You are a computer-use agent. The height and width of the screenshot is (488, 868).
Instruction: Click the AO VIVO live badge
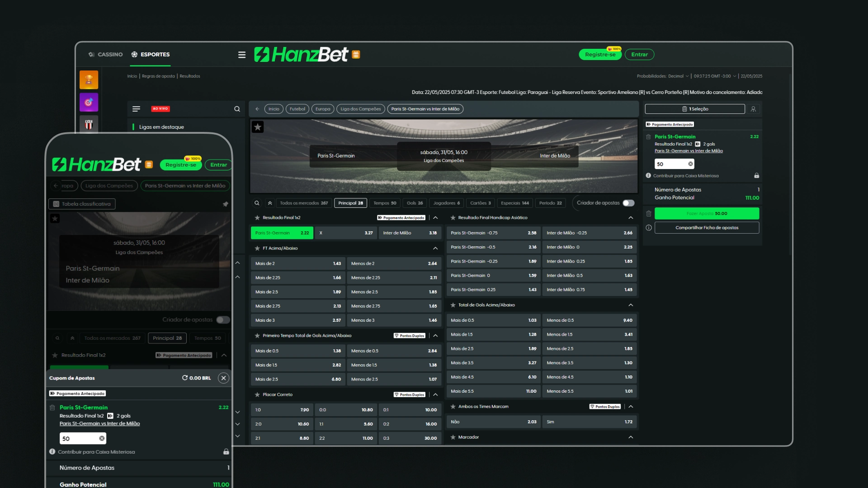tap(160, 109)
